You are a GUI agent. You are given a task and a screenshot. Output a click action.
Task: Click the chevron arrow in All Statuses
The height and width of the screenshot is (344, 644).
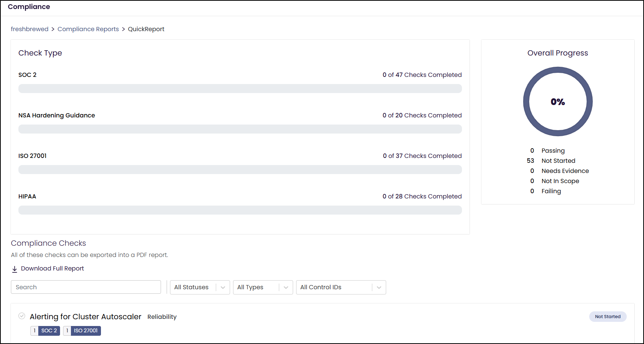point(223,288)
